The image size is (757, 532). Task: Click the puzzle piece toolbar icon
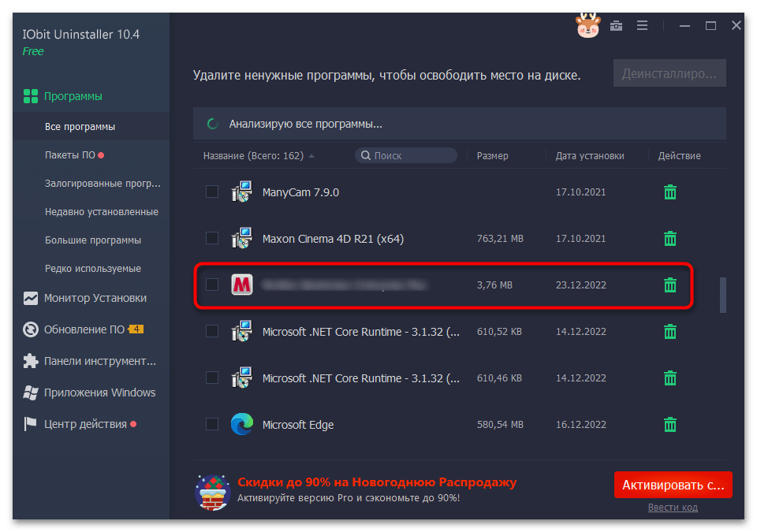(x=31, y=361)
